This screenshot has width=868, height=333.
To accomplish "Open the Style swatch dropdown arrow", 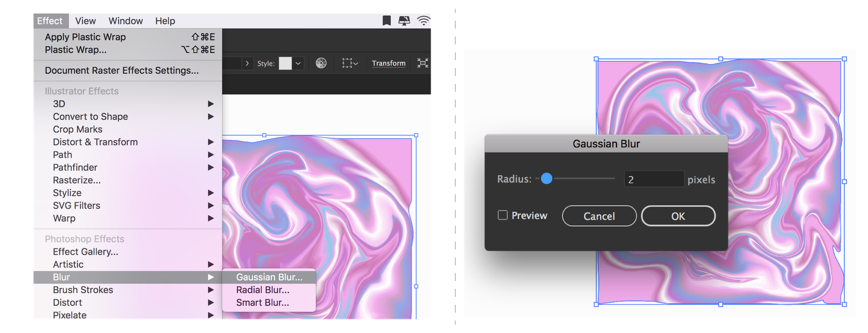I will [x=298, y=63].
